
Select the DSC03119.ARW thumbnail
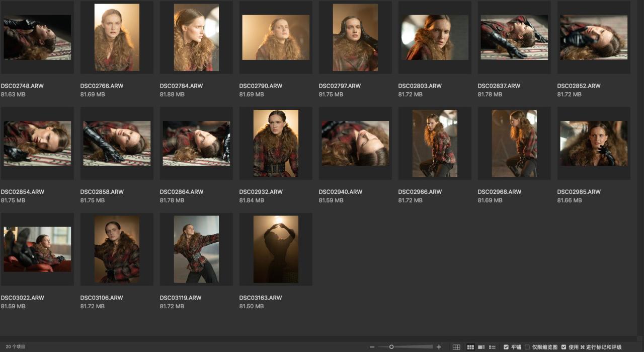pyautogui.click(x=196, y=249)
